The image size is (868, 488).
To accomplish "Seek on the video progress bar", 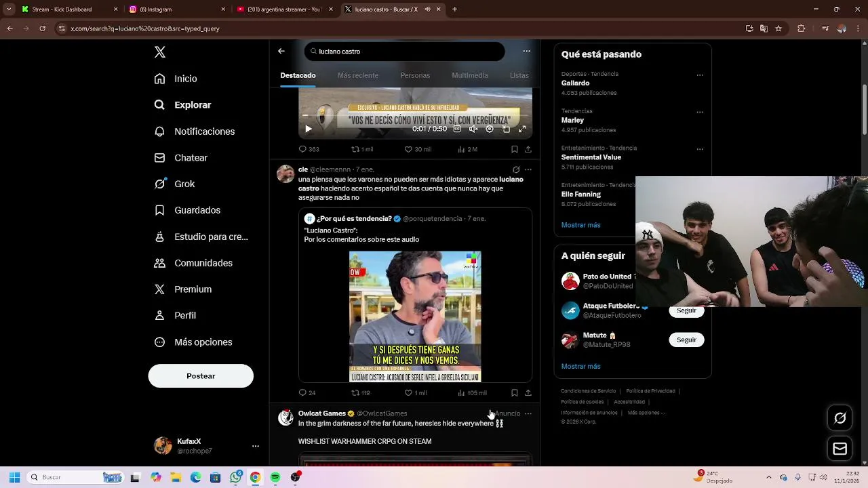I will (415, 116).
